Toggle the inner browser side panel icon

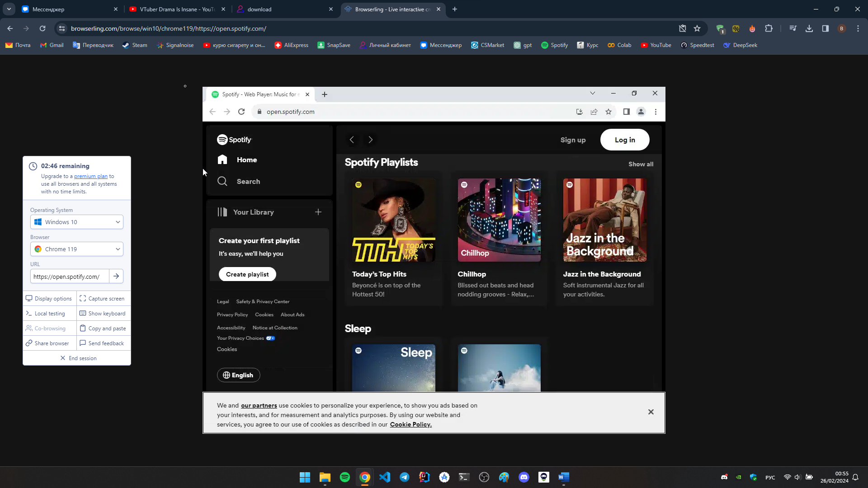pos(626,112)
